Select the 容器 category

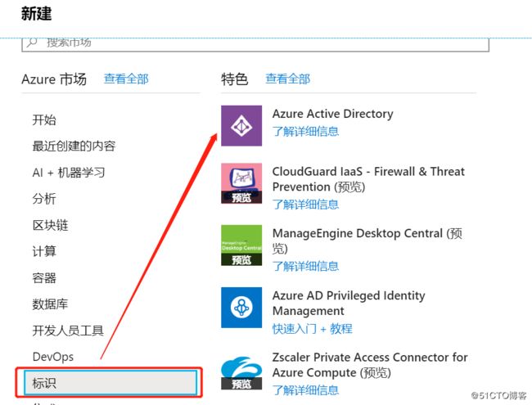pos(44,278)
